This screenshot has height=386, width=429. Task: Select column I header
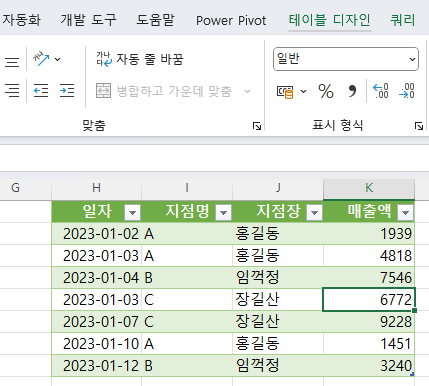187,188
